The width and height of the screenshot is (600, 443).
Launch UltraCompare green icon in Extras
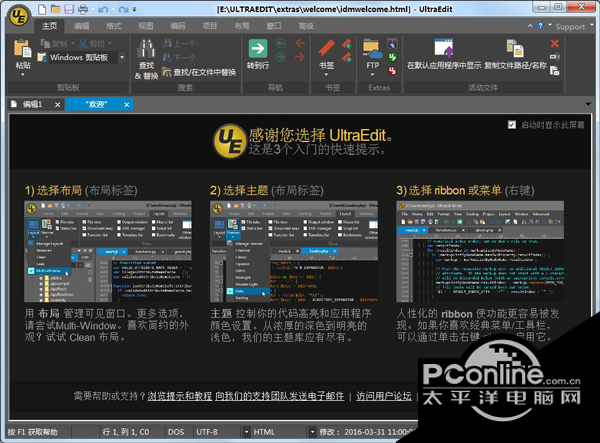392,57
